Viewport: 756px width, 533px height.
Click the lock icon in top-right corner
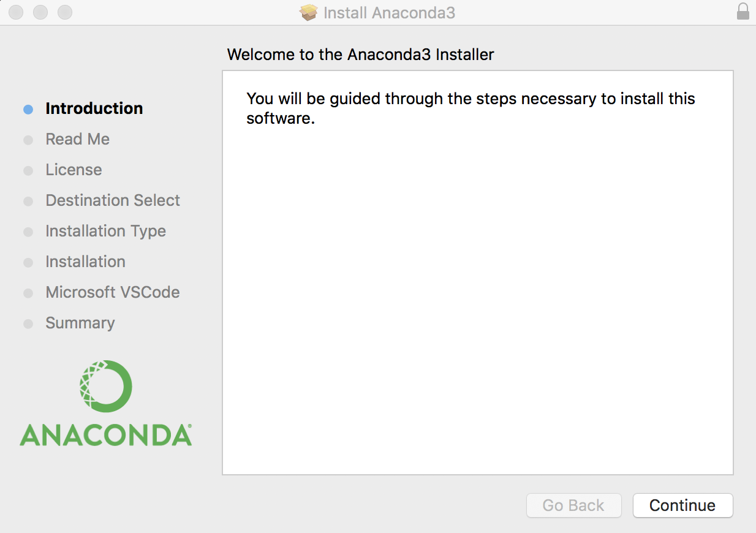coord(742,12)
